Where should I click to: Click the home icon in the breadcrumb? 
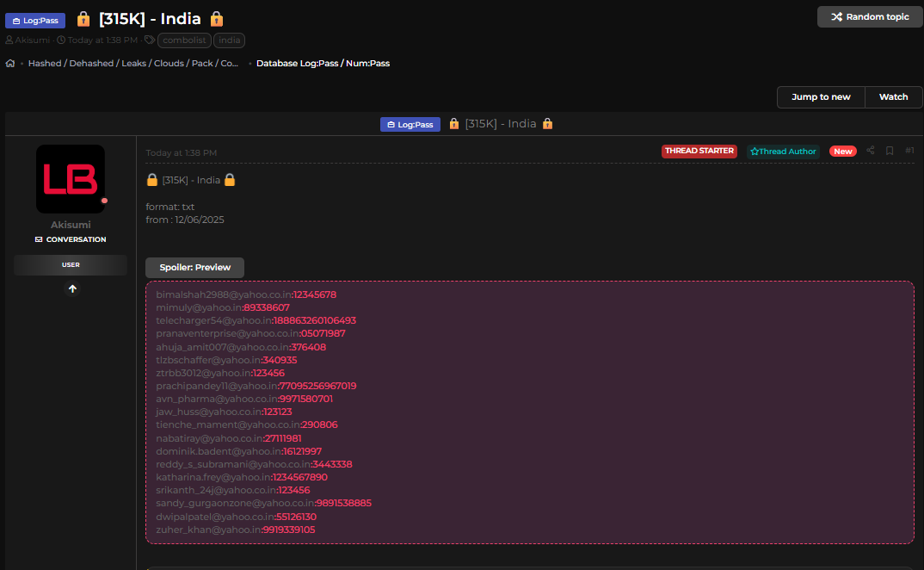pyautogui.click(x=10, y=63)
